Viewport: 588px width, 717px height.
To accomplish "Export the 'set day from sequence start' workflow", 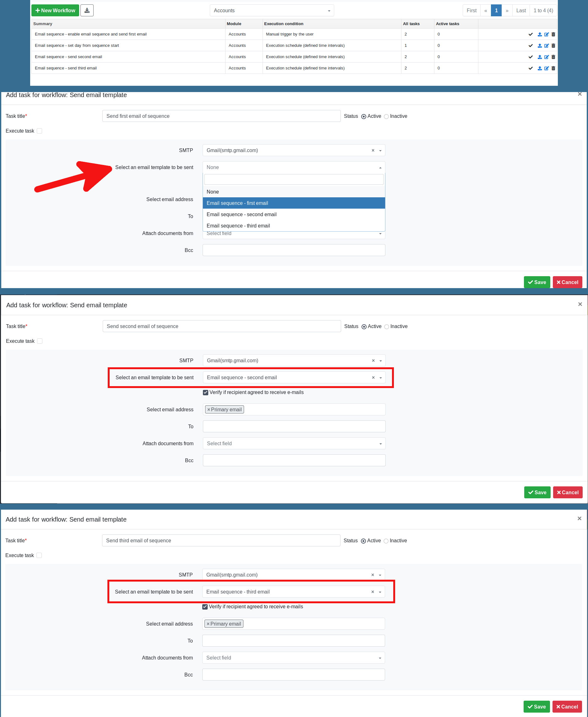I will coord(540,46).
